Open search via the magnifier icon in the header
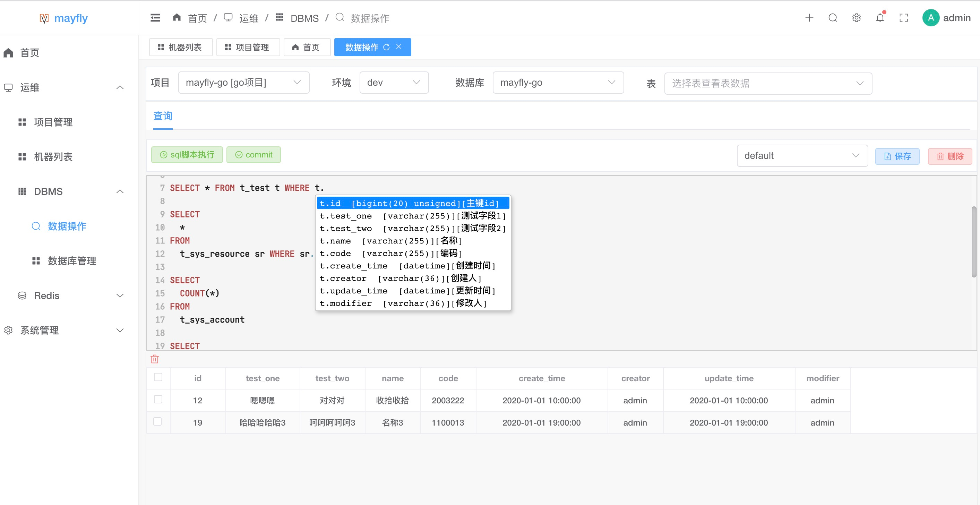Screen dimensions: 980x505 (x=833, y=18)
